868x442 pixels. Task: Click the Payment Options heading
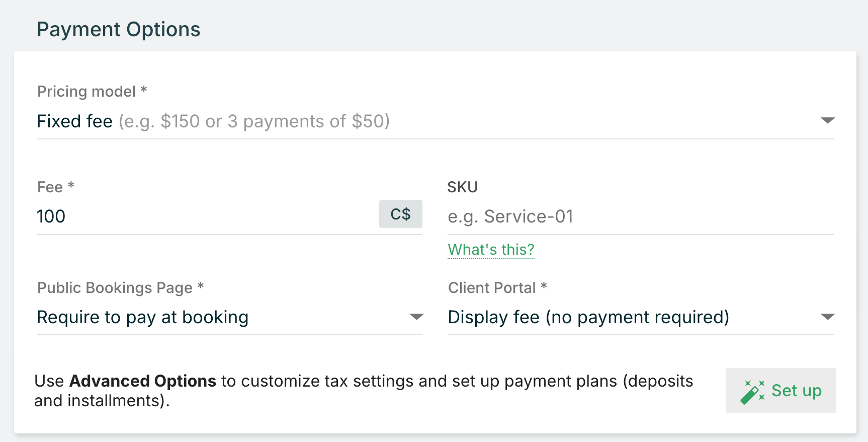(x=119, y=30)
